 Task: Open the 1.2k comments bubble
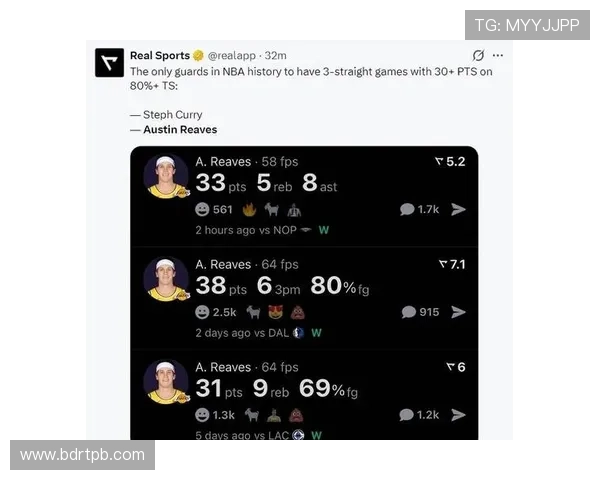point(419,415)
